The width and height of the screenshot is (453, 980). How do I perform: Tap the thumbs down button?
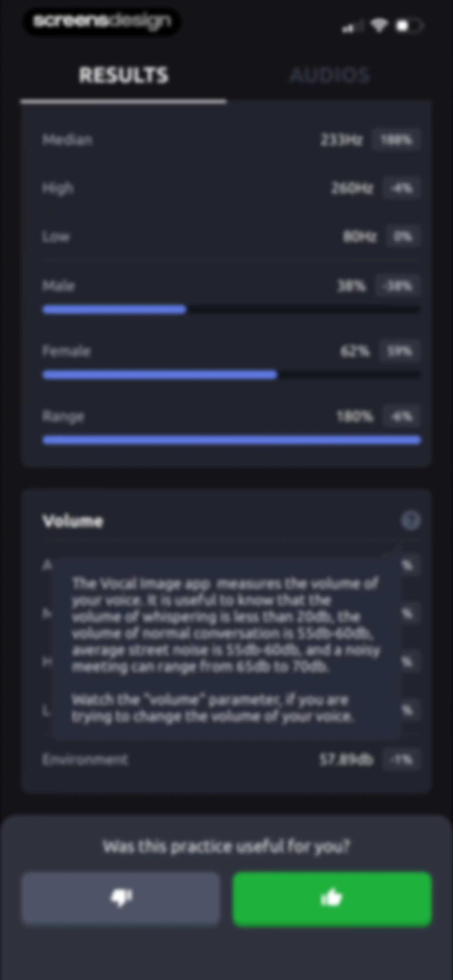(121, 899)
